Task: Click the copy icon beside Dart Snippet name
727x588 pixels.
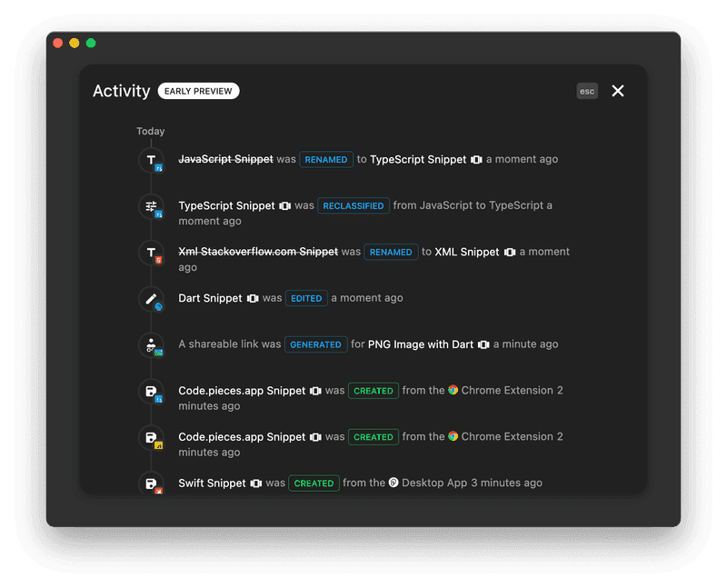Action: [254, 298]
